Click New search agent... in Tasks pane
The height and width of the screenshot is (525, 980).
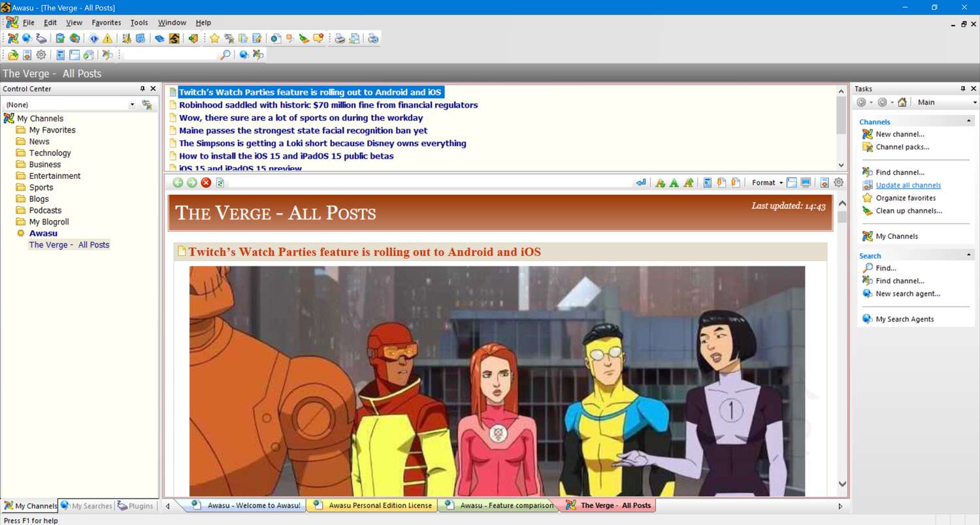pos(907,294)
